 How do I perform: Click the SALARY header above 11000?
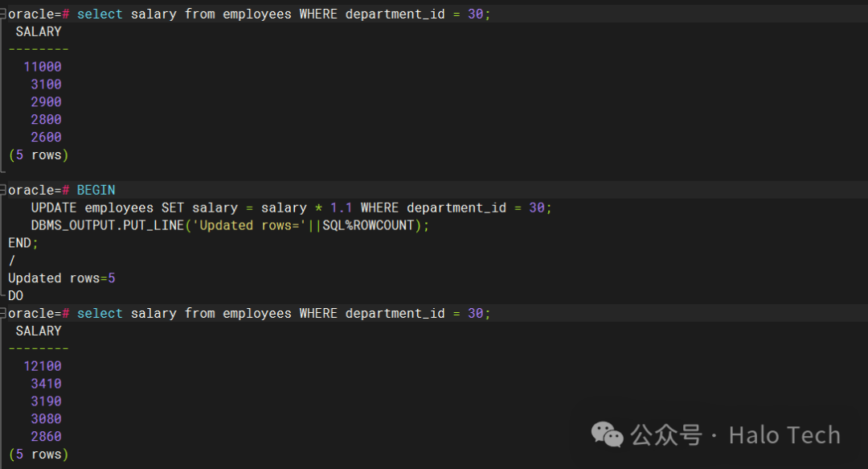[39, 31]
